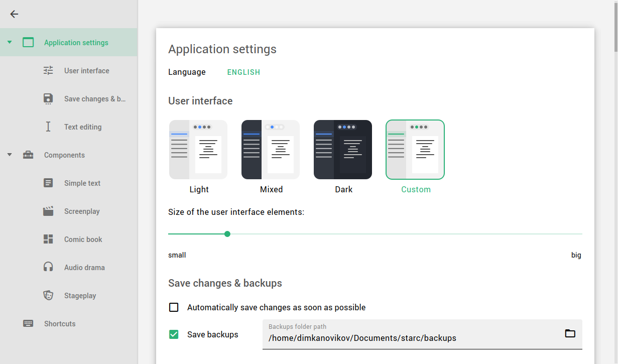The image size is (618, 364).
Task: Click the Screenplay clapperboard icon
Action: (48, 211)
